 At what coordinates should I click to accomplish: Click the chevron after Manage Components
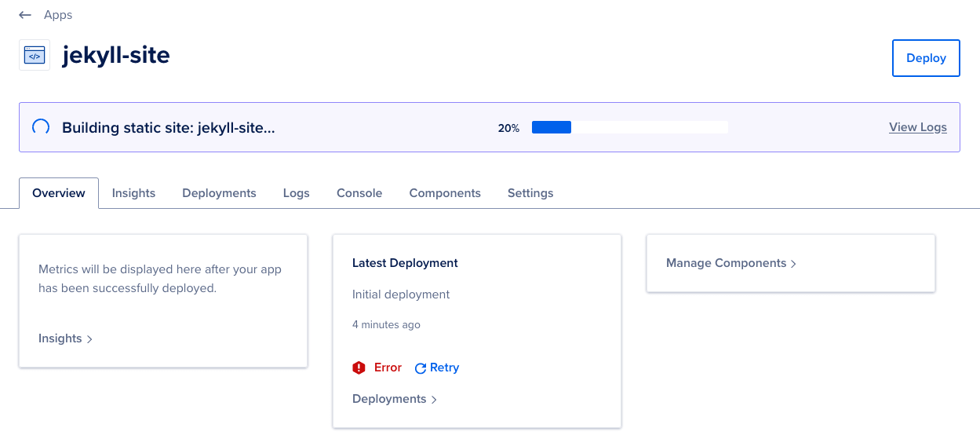click(793, 264)
